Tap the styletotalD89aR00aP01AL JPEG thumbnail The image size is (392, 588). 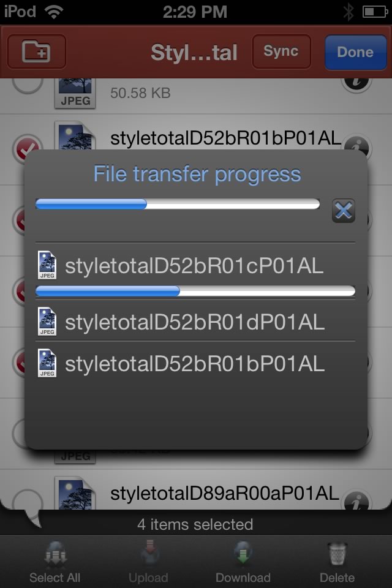click(75, 492)
